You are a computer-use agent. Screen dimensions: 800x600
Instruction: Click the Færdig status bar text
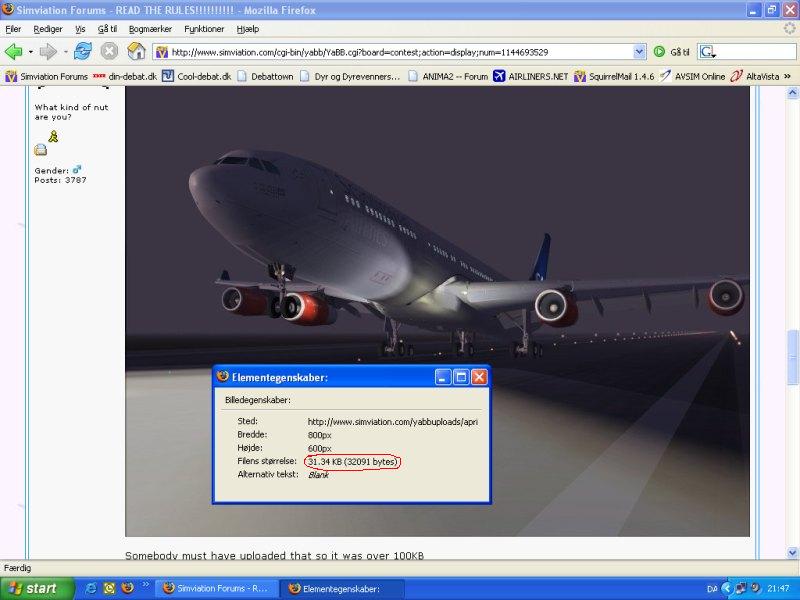[x=17, y=568]
